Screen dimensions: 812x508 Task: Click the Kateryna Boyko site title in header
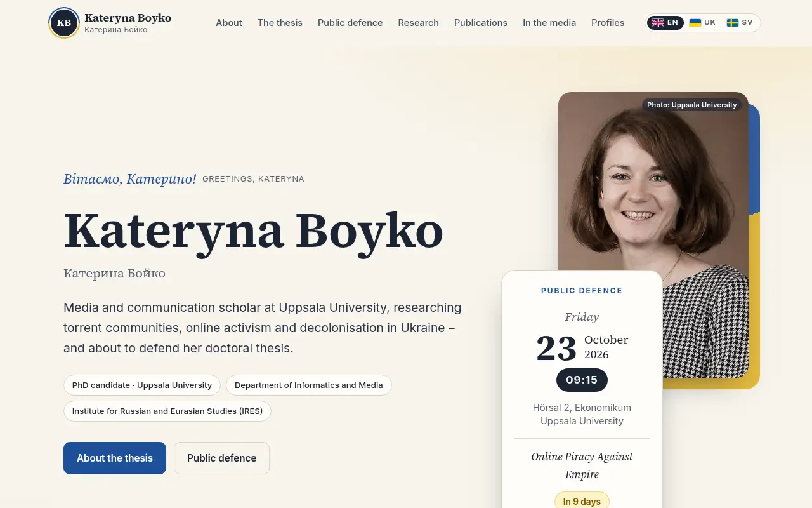point(128,18)
